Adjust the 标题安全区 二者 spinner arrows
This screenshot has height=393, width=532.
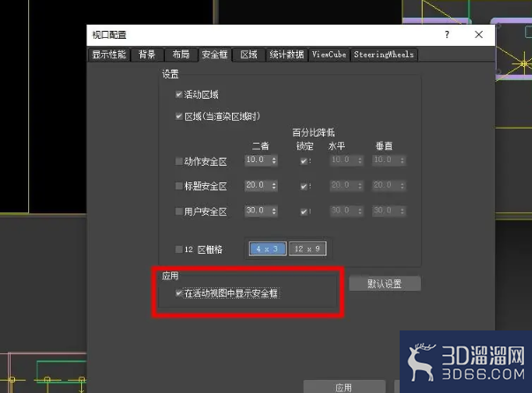pos(274,185)
